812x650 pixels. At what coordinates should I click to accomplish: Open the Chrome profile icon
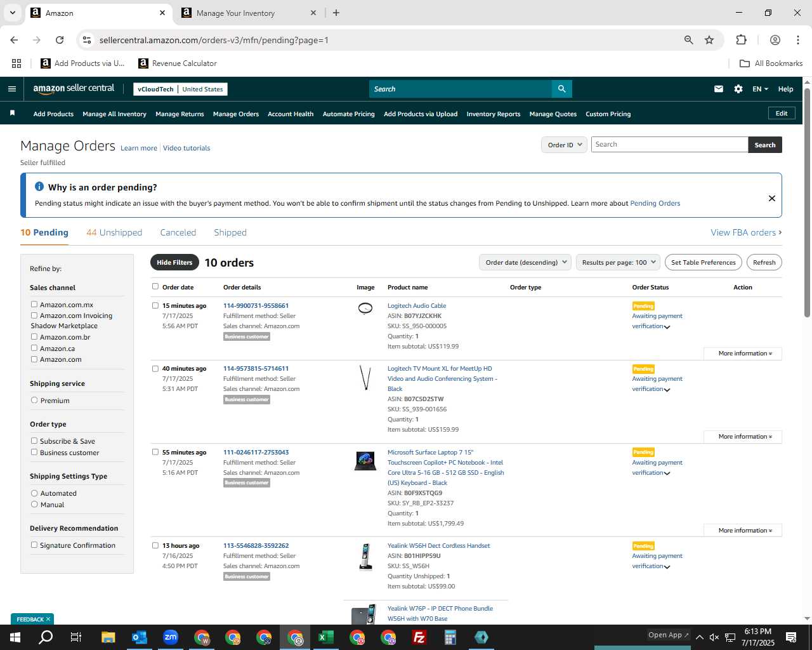click(775, 40)
